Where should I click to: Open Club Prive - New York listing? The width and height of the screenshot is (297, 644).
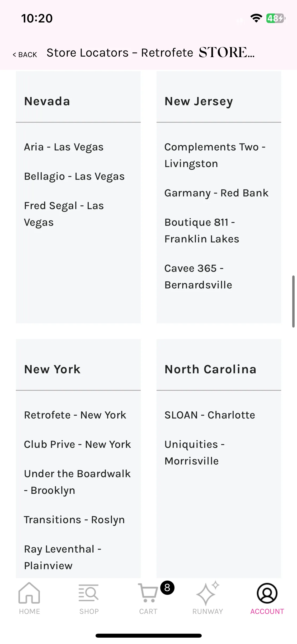pos(77,444)
